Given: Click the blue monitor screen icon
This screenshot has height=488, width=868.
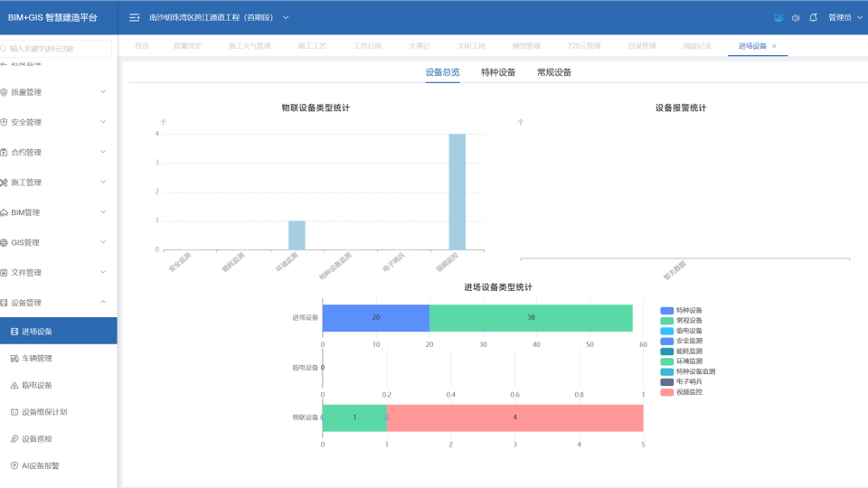Looking at the screenshot, I should (x=778, y=17).
